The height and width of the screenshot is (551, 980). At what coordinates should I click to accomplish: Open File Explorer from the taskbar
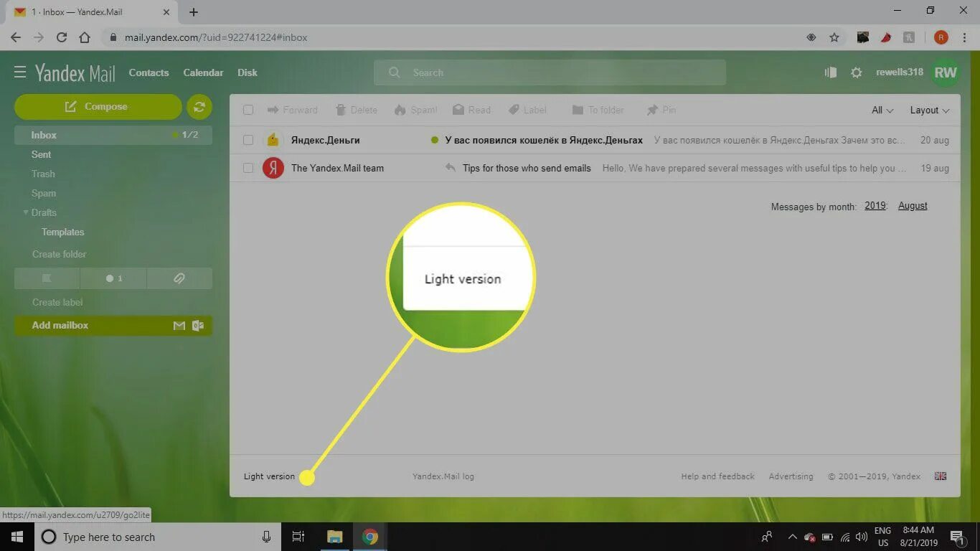[334, 537]
